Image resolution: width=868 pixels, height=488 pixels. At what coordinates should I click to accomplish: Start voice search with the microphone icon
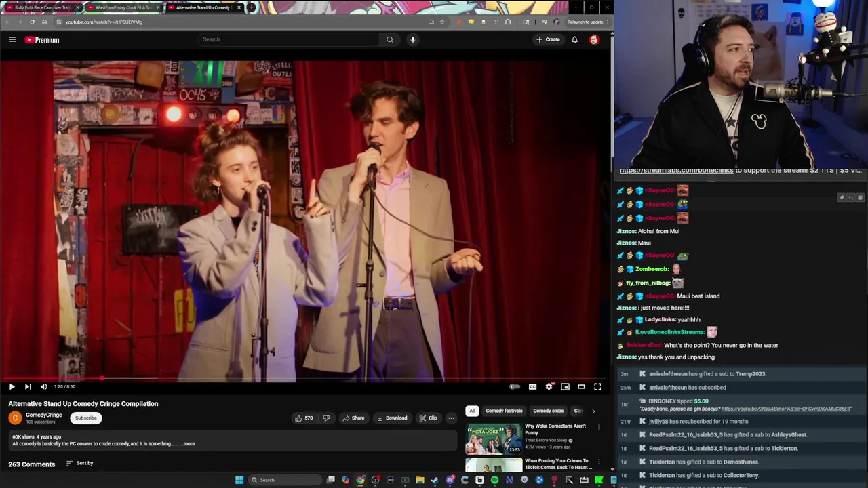(x=412, y=39)
